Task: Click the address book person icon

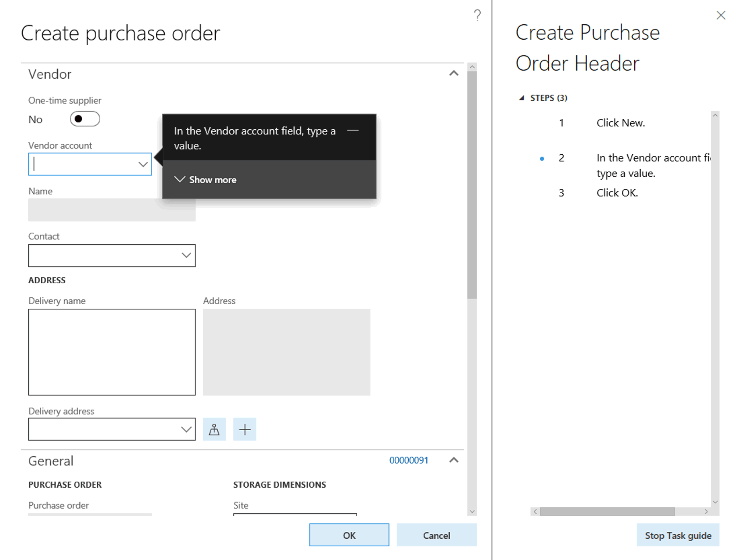Action: pyautogui.click(x=214, y=429)
